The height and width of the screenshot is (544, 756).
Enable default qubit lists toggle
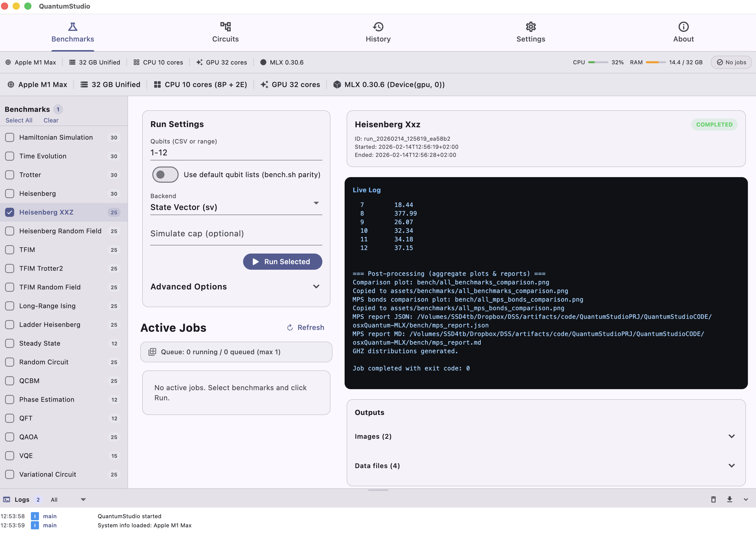pyautogui.click(x=165, y=174)
